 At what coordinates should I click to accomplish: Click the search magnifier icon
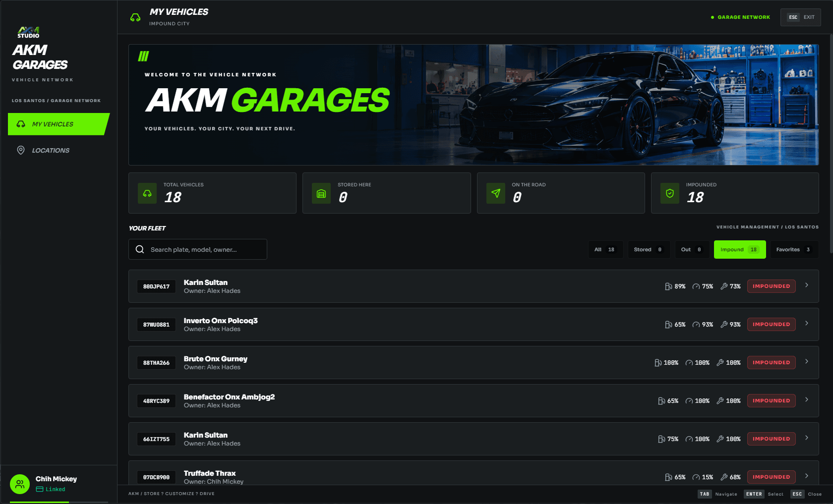coord(140,249)
